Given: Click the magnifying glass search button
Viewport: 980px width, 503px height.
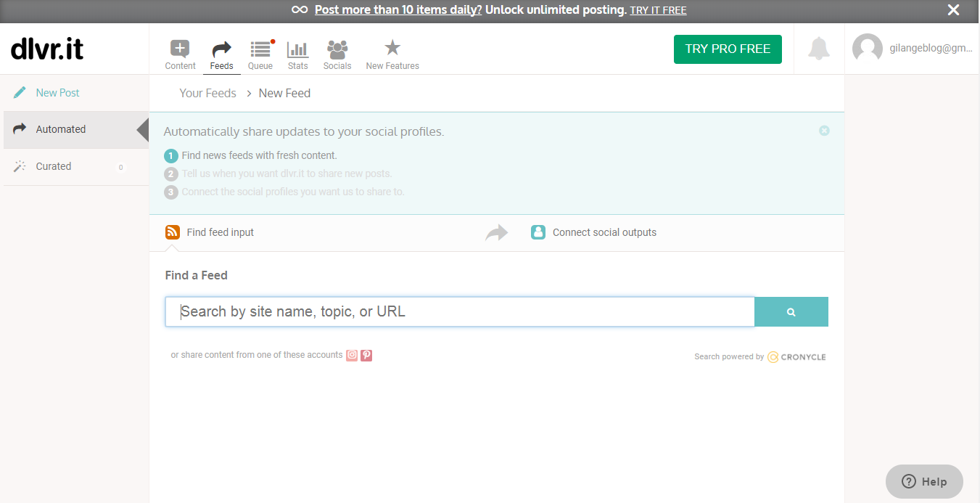Looking at the screenshot, I should pos(791,311).
